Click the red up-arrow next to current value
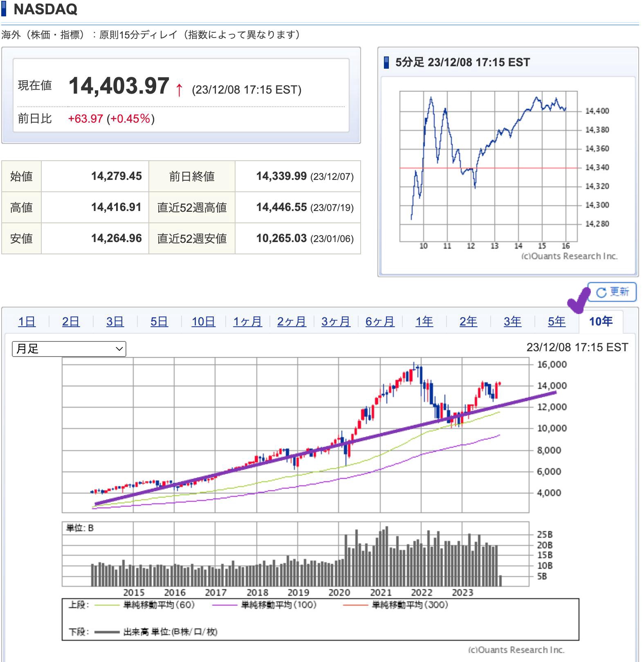Viewport: 644px width, 662px height. 179,90
